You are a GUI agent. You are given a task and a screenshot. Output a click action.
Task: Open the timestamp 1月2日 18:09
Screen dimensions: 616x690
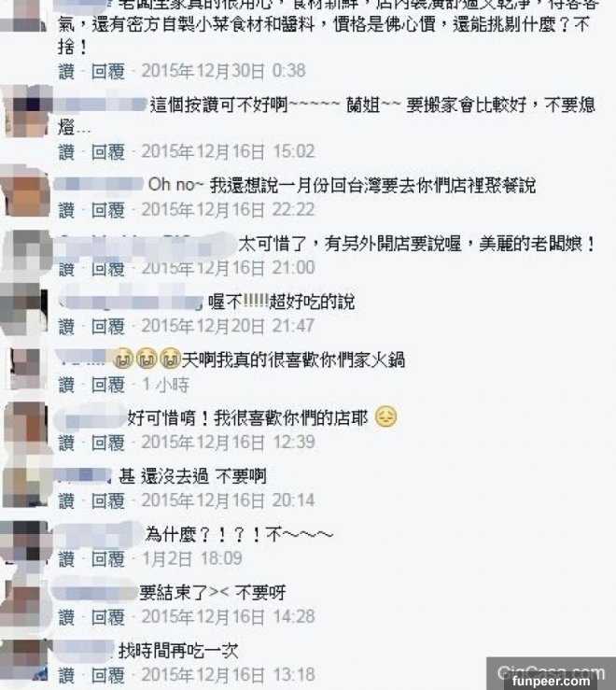pyautogui.click(x=192, y=558)
